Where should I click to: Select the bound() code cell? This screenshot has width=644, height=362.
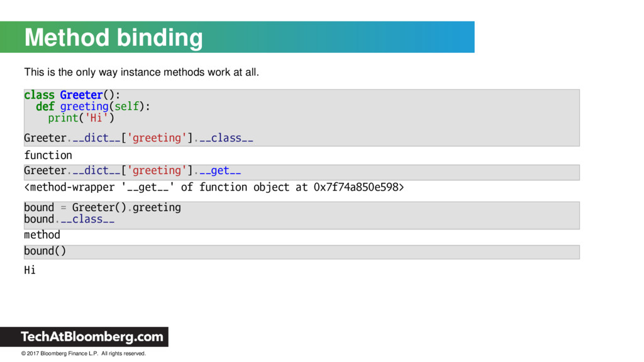301,252
